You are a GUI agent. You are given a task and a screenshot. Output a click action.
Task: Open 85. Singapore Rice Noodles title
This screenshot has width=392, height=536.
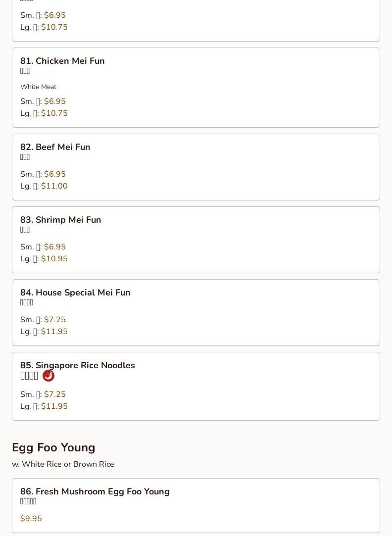coord(77,365)
